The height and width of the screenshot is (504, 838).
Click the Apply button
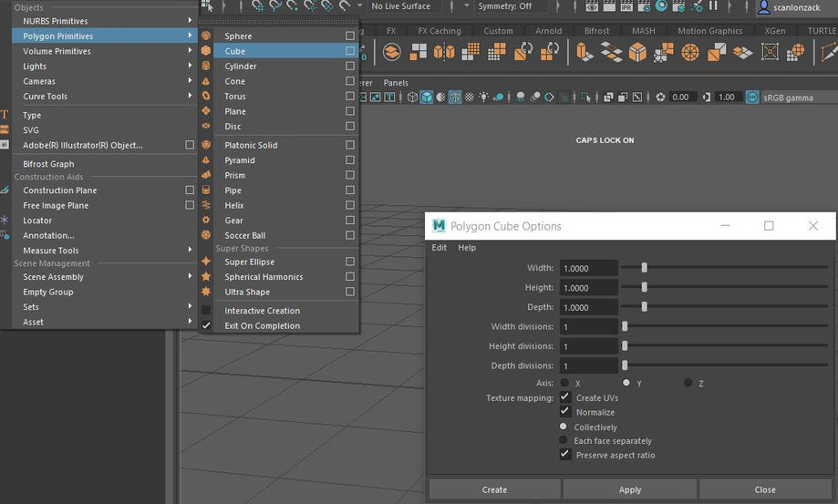[630, 489]
